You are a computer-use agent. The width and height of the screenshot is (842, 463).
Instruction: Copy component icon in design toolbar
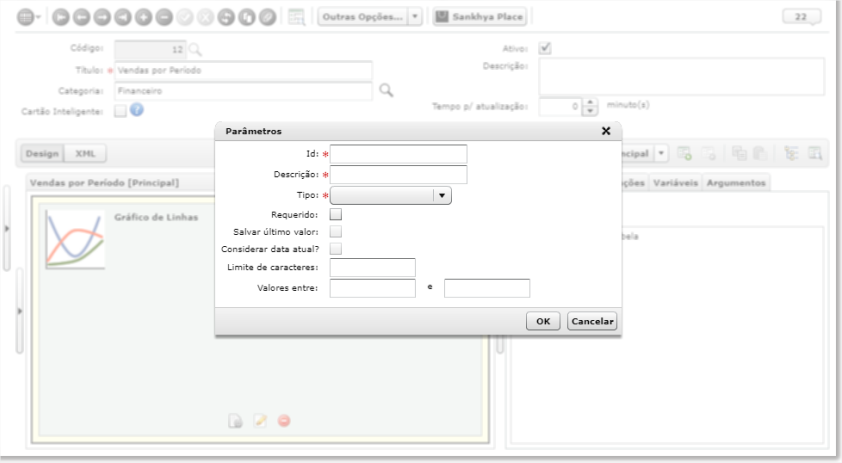[739, 154]
